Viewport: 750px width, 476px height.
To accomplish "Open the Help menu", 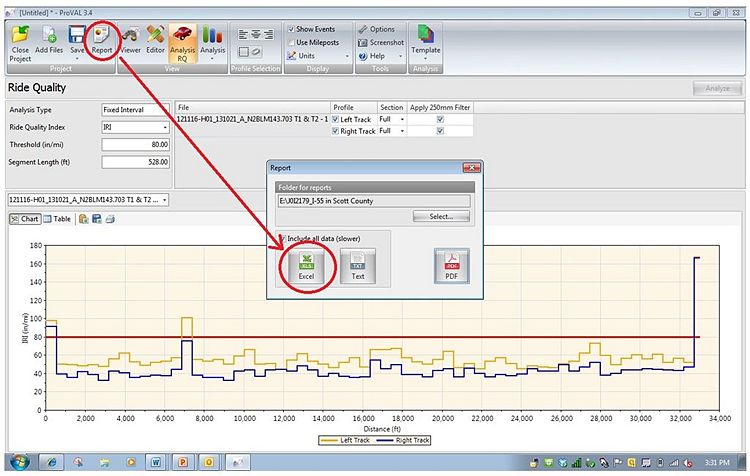I will [379, 56].
